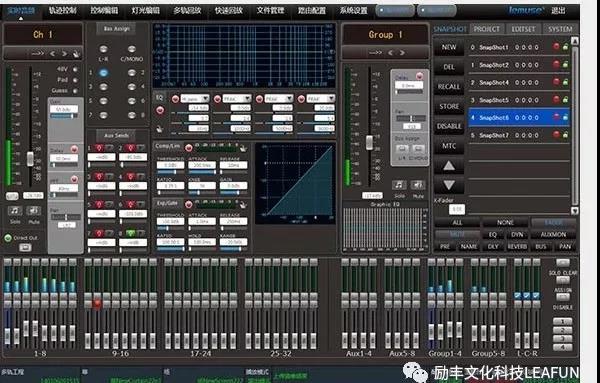Toggle the main EQ power button
This screenshot has height=383, width=600.
(x=160, y=111)
